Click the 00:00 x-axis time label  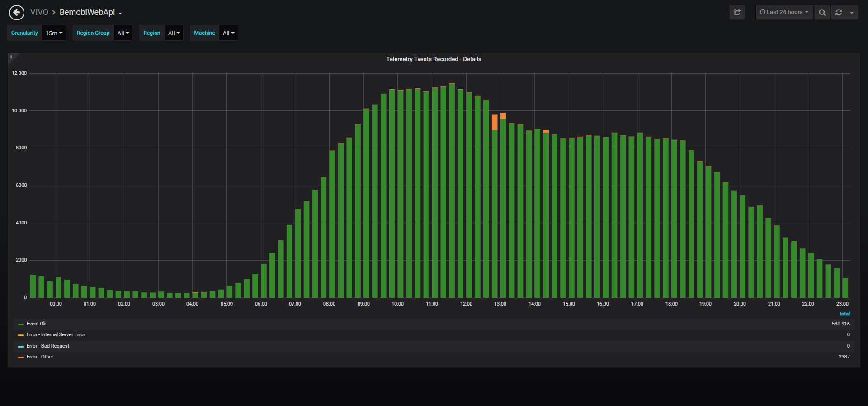coord(56,304)
